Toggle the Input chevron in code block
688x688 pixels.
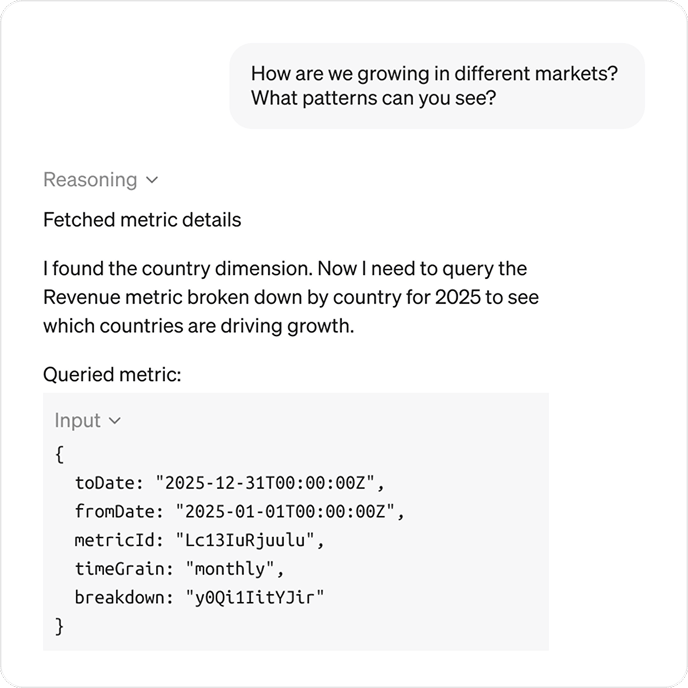coord(114,421)
